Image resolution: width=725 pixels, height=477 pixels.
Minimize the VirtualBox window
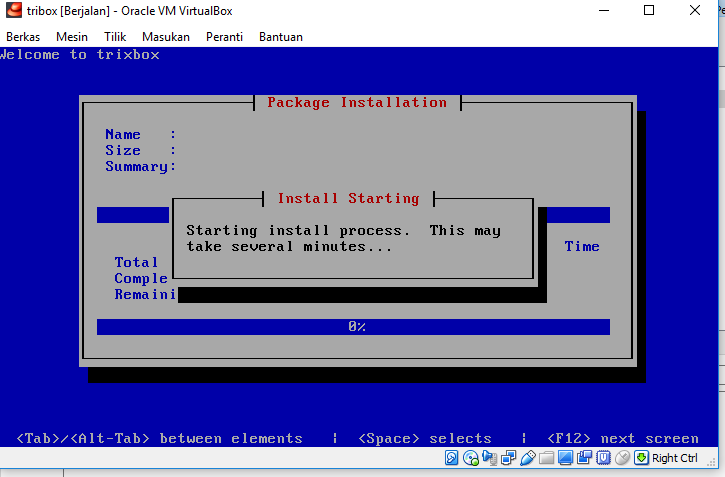click(604, 10)
